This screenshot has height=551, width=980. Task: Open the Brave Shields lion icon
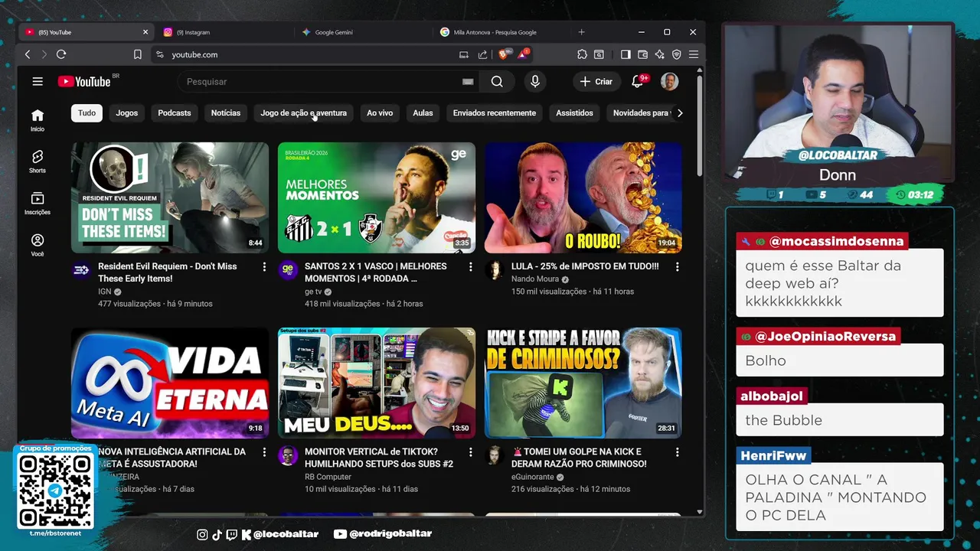click(x=504, y=54)
